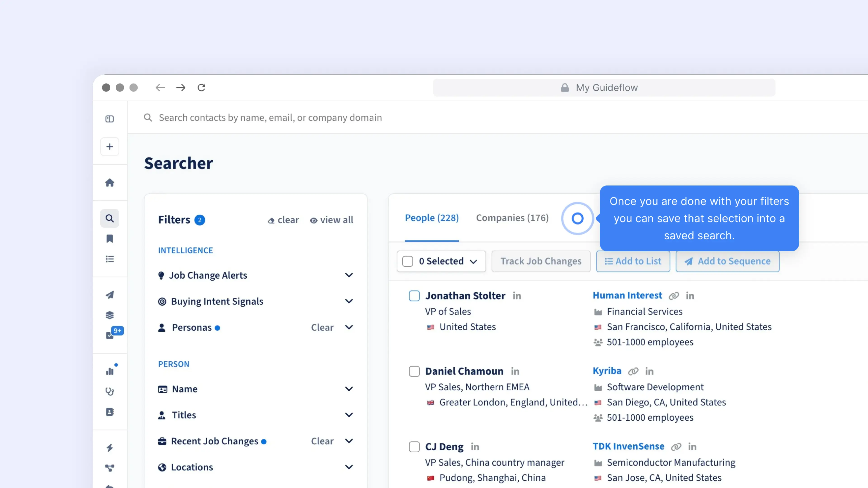Select the search magnifier icon in sidebar
Screen dimensions: 868x488
(x=109, y=218)
